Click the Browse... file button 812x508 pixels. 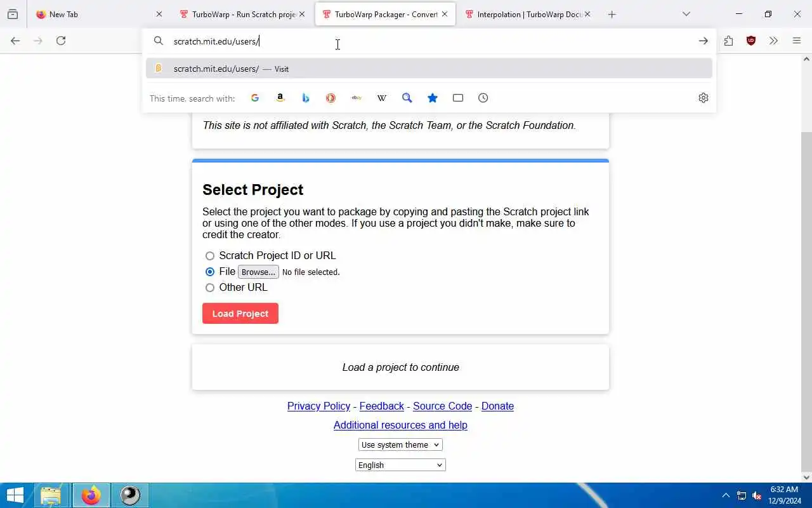pos(258,272)
